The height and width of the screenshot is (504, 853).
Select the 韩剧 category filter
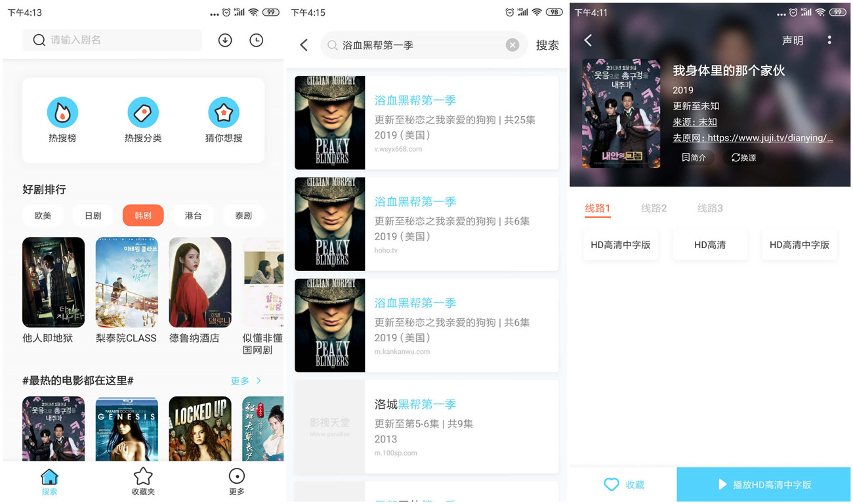pyautogui.click(x=143, y=215)
